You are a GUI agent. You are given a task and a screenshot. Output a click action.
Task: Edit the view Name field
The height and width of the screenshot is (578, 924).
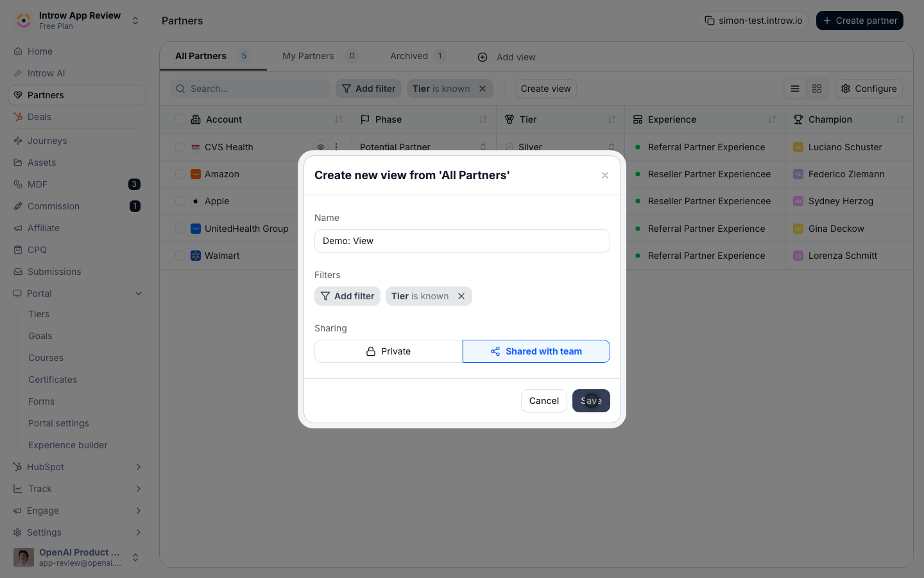[x=462, y=241]
